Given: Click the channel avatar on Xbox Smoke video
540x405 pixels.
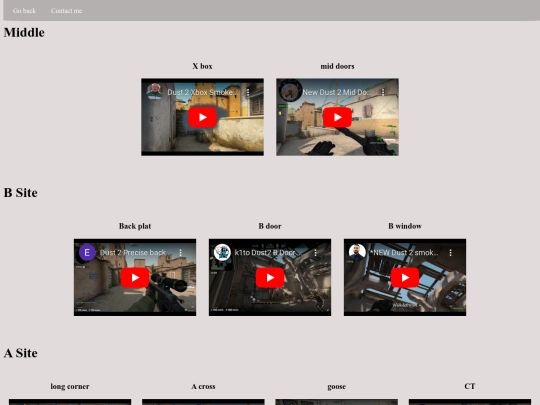Looking at the screenshot, I should pyautogui.click(x=154, y=92).
